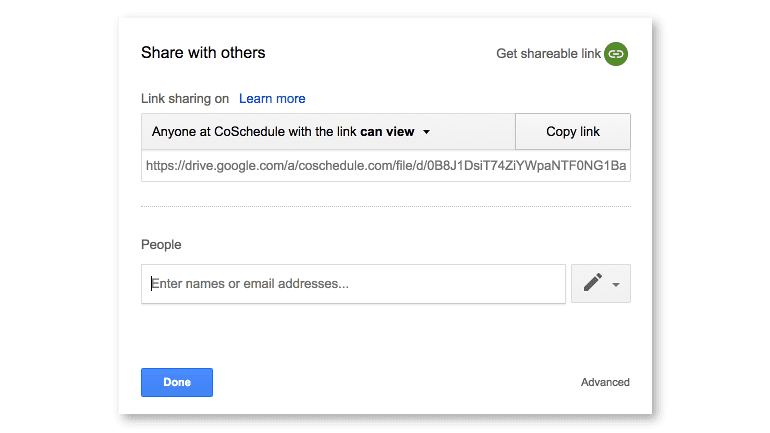
Task: Select the drive.google.com share URL field
Action: pos(385,166)
